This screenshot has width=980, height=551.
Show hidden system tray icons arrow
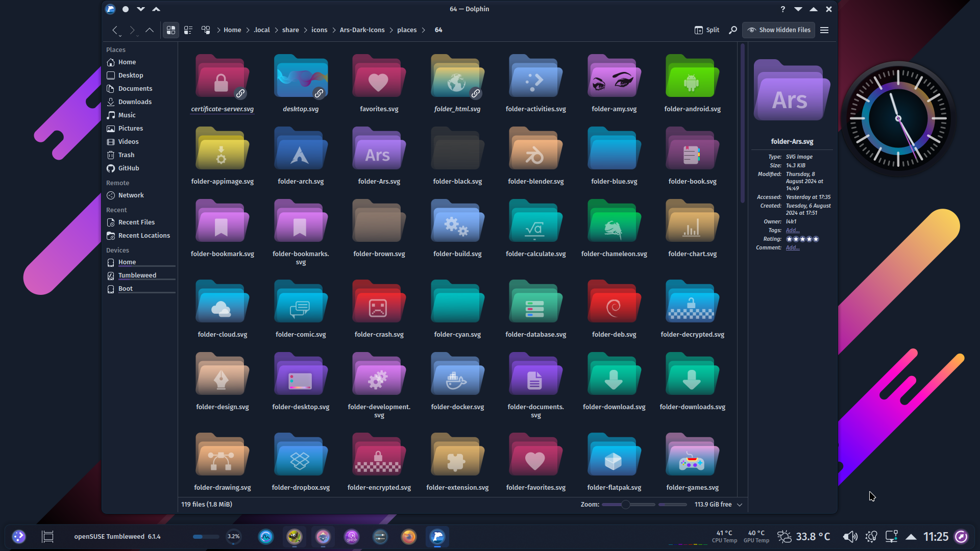point(911,537)
